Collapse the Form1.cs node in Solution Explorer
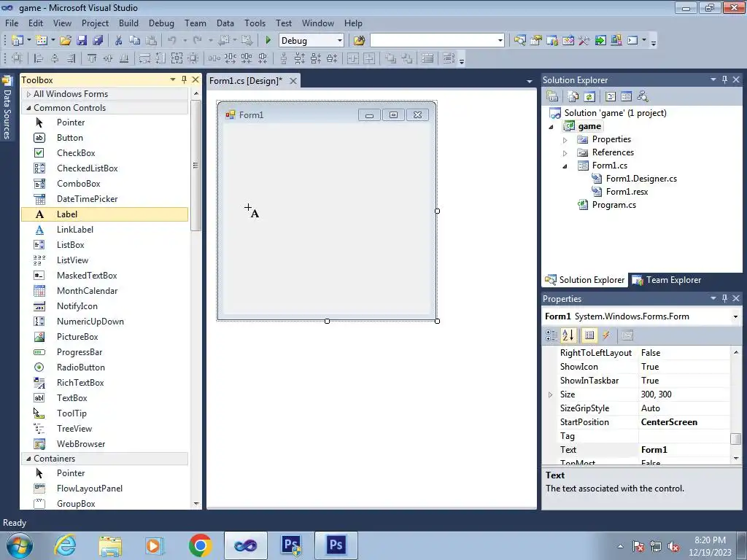The height and width of the screenshot is (560, 747). (565, 166)
